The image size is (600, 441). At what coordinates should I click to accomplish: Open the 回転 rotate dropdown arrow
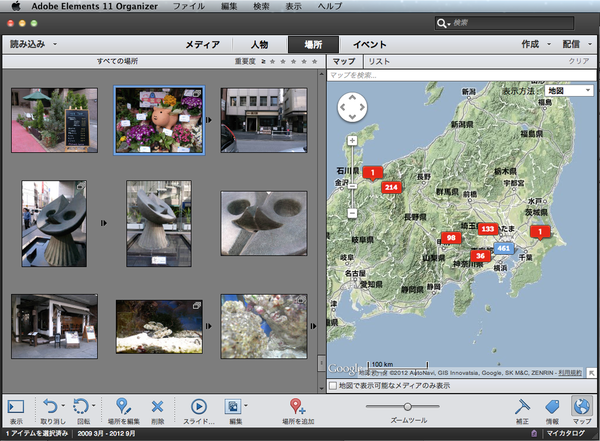(x=94, y=405)
